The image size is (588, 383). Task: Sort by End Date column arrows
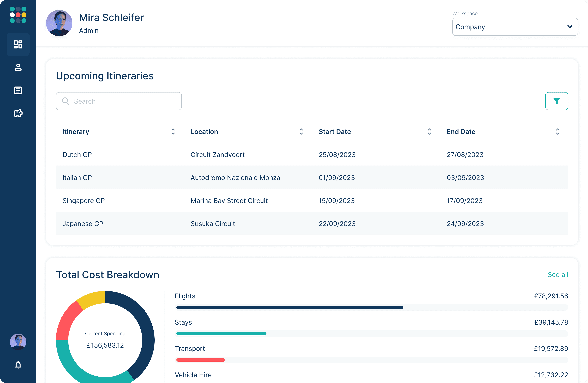point(557,132)
